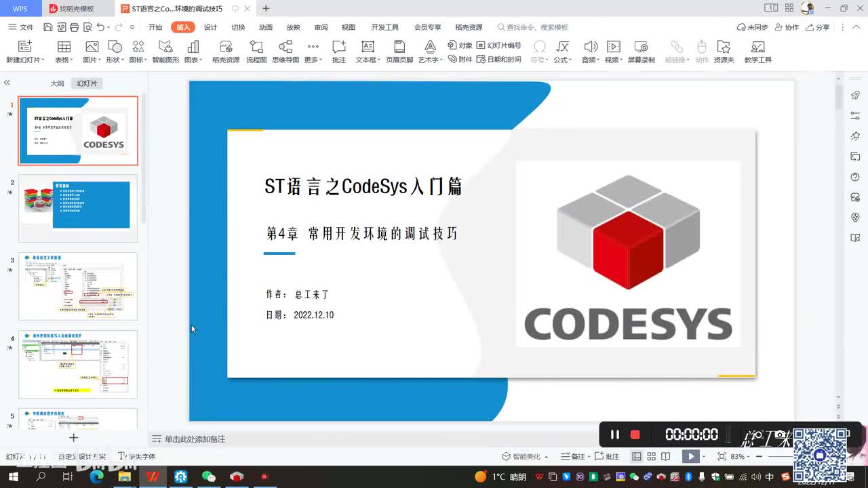This screenshot has height=488, width=868.
Task: Insert 智能图形 smart graphic
Action: pos(165,52)
